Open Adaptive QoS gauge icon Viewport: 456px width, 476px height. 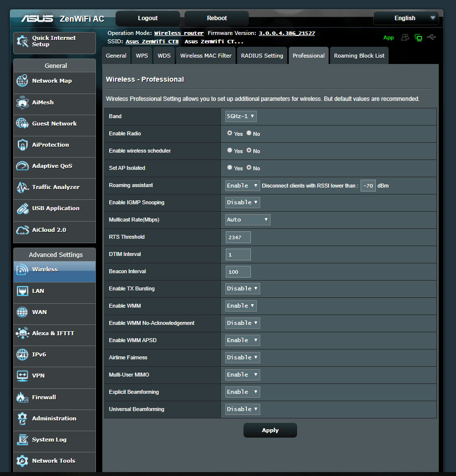[23, 166]
